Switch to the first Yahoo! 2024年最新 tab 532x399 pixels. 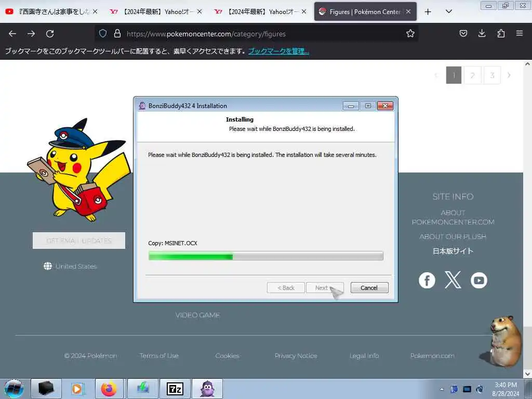point(156,11)
